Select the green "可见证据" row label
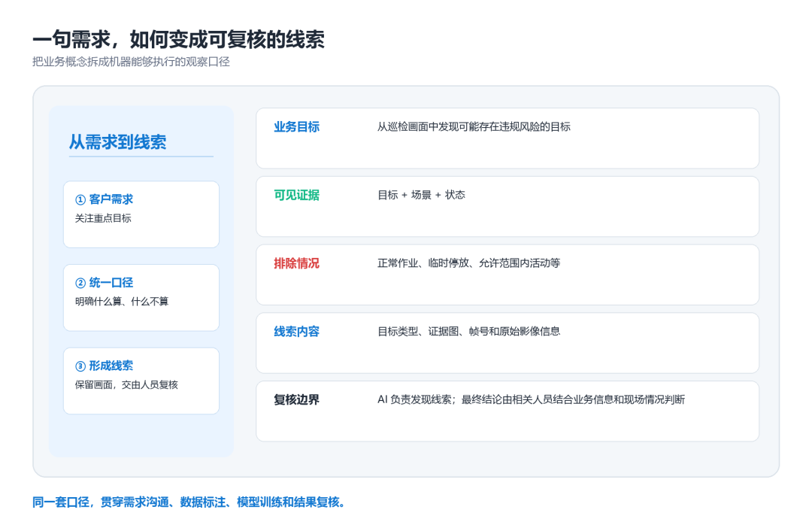812x528 pixels. click(297, 195)
